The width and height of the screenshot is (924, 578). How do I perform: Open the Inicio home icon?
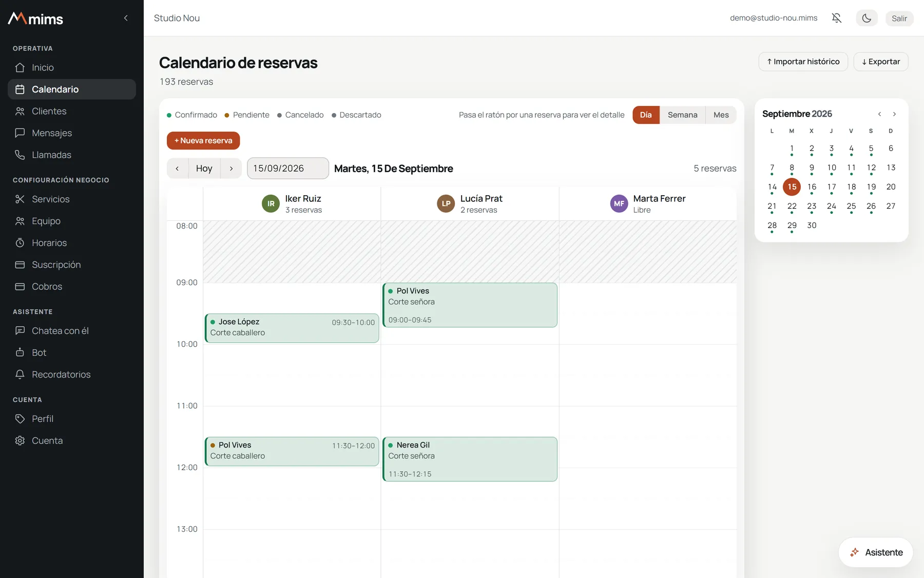20,67
